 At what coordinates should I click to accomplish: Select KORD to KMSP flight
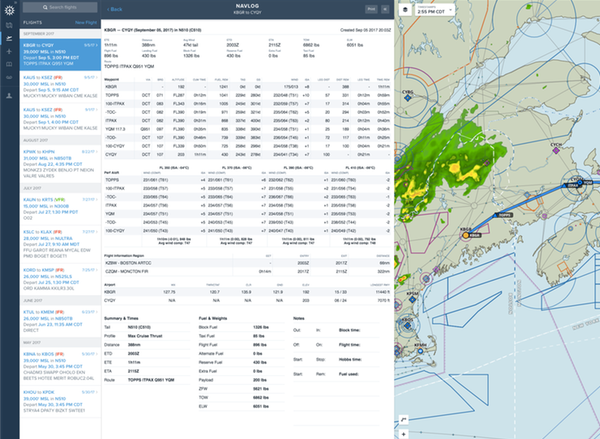60,279
